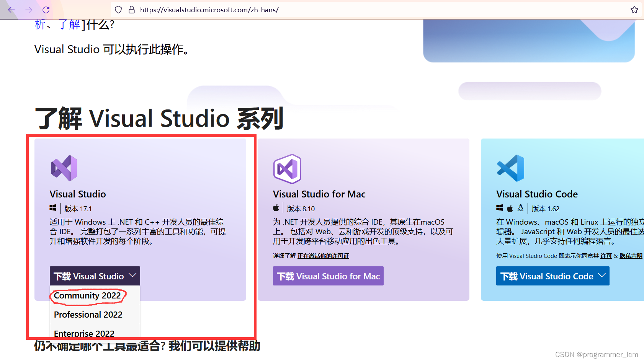Open the 隐私声明 link

[631, 256]
